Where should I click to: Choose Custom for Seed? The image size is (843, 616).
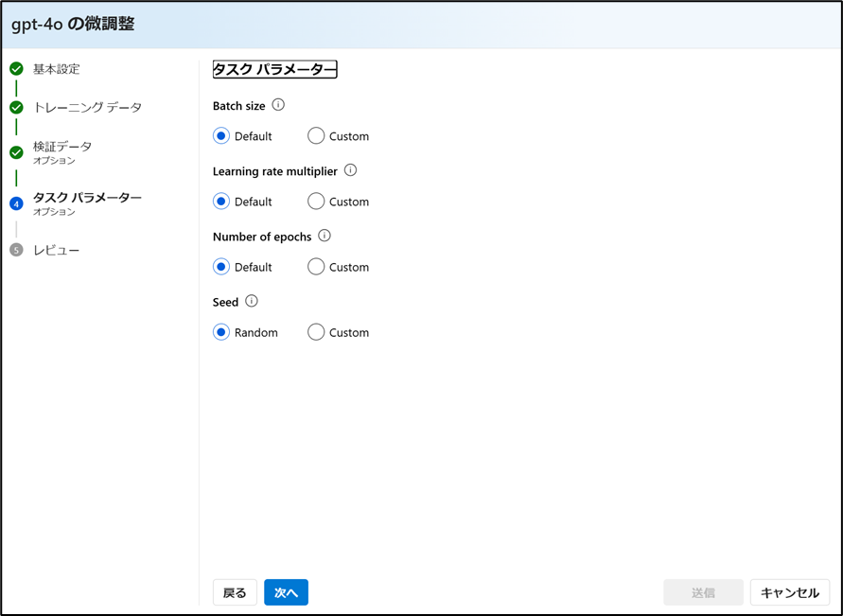(316, 332)
